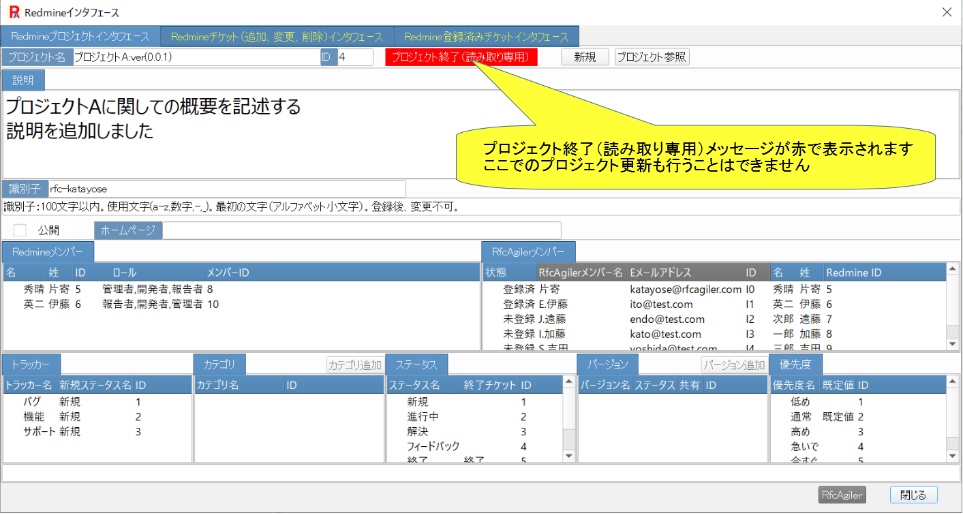Select tracker row バグ
The height and width of the screenshot is (515, 963).
[97, 402]
